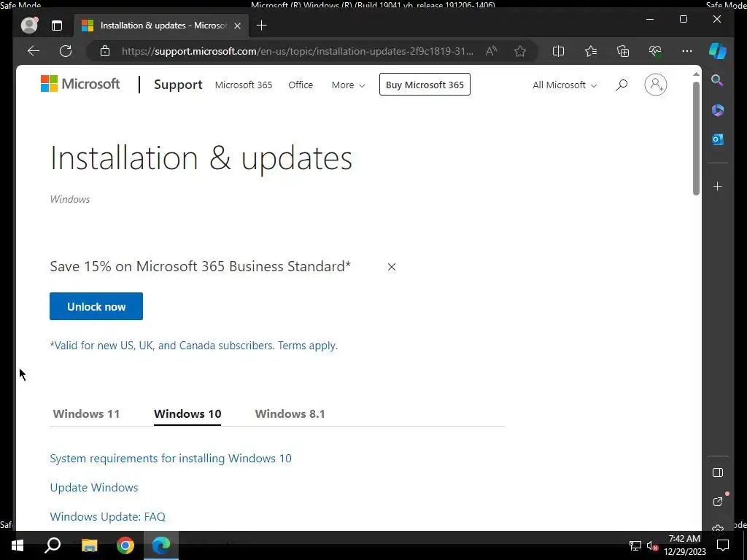Screen dimensions: 747x560
Task: Open System requirements for installing Windows 10
Action: pyautogui.click(x=171, y=458)
